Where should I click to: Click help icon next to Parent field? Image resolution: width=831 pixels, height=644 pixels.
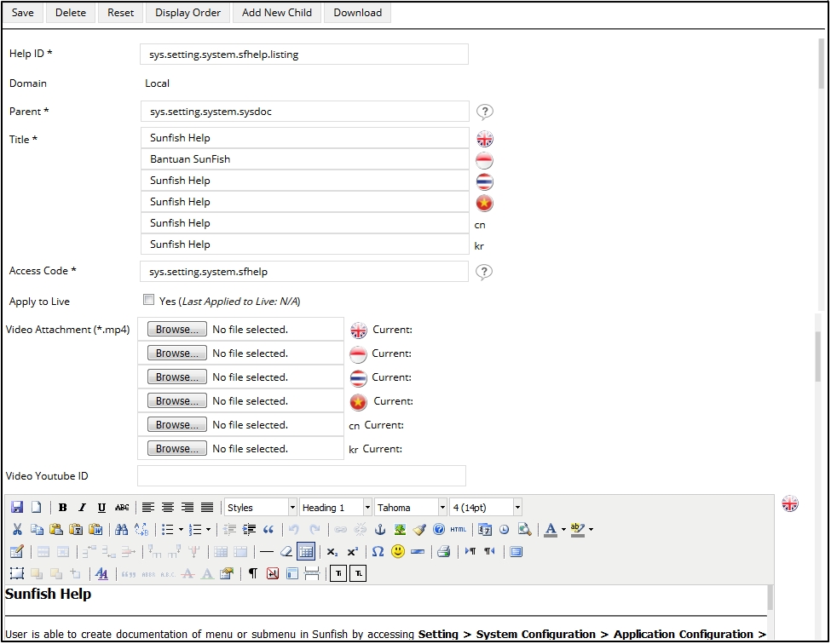tap(484, 112)
